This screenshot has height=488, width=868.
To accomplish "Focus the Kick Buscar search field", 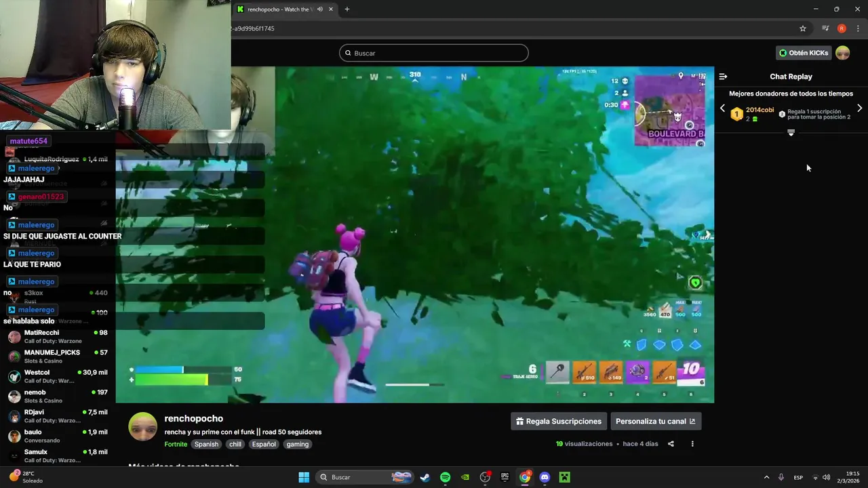I will coord(434,53).
